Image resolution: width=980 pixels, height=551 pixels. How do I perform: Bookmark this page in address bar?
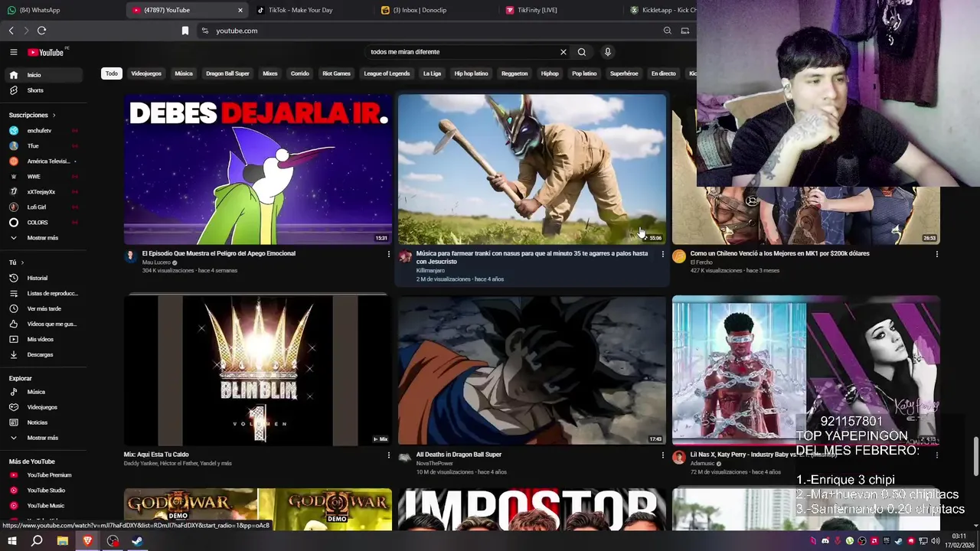coord(185,31)
